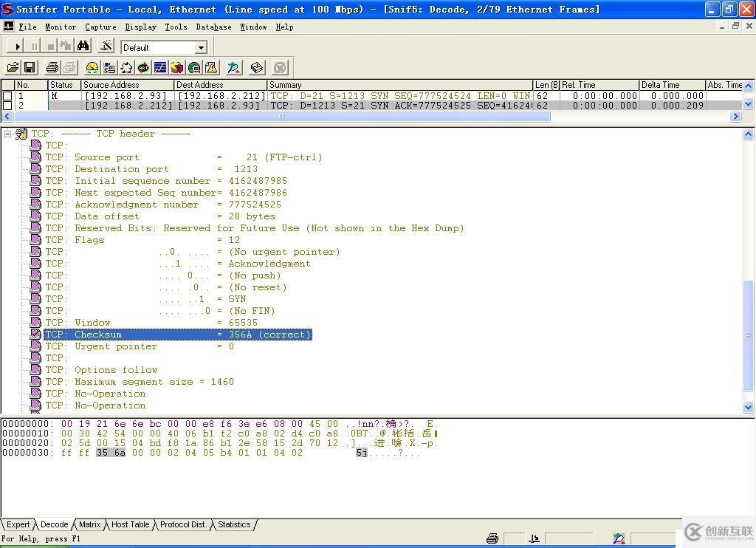
Task: Click the open file folder icon
Action: [13, 67]
